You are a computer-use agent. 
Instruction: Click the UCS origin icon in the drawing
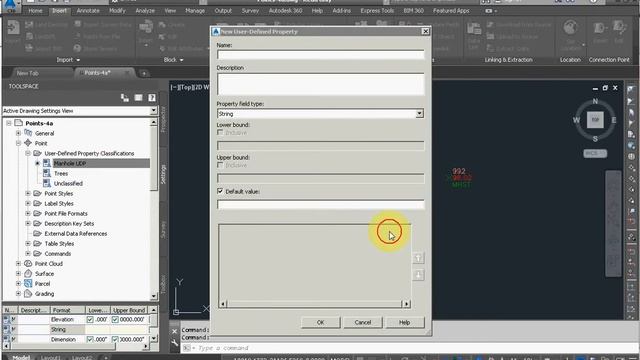pyautogui.click(x=176, y=312)
